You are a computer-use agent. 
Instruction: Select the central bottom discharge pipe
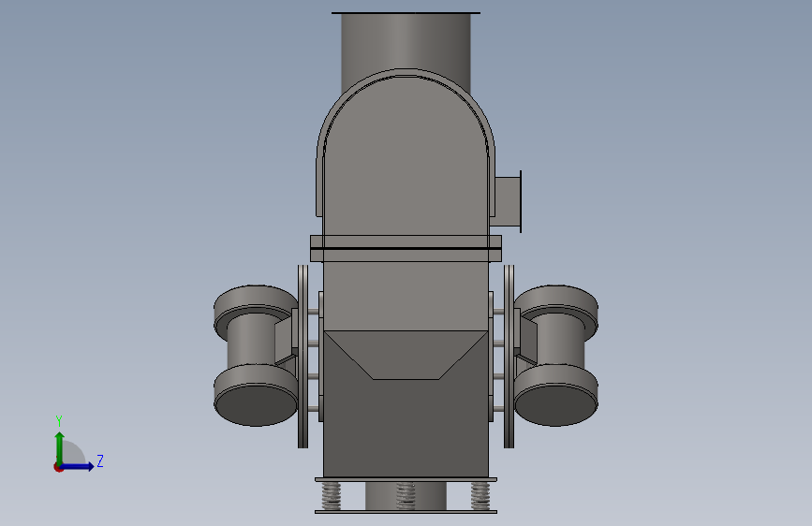coord(406,496)
